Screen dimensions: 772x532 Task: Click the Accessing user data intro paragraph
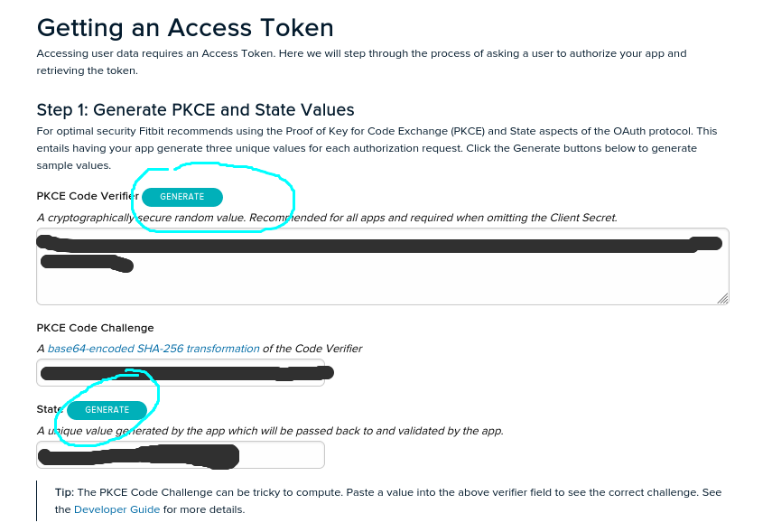[361, 61]
